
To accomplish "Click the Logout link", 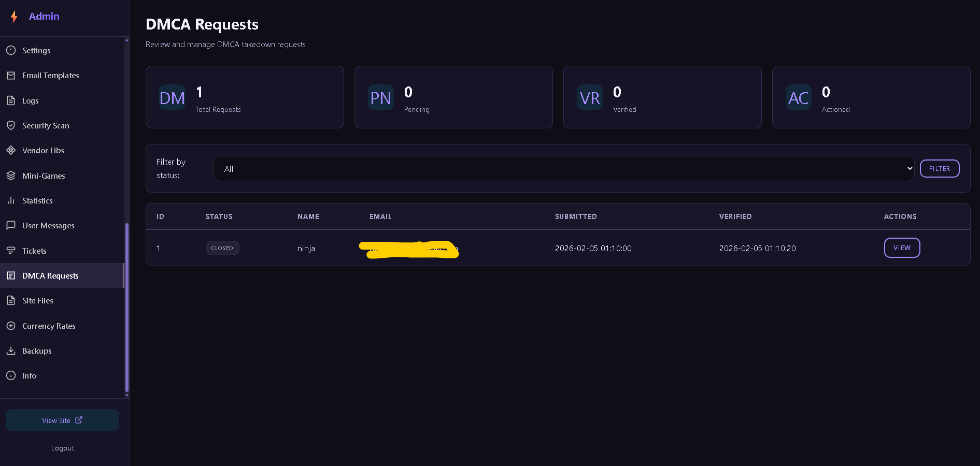I will (63, 448).
